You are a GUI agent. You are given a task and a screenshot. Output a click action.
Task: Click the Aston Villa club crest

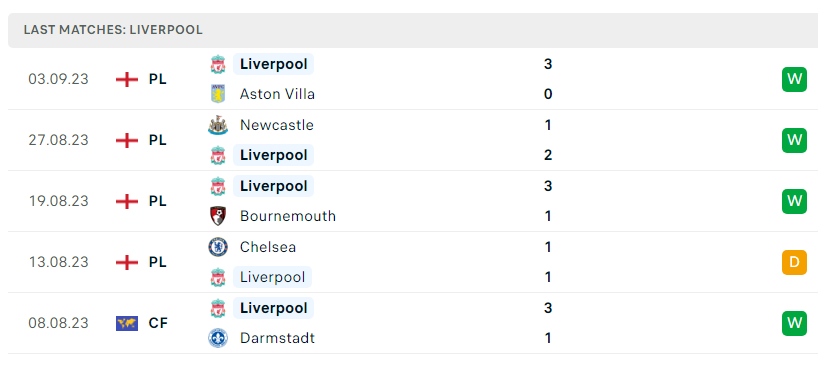coord(218,94)
